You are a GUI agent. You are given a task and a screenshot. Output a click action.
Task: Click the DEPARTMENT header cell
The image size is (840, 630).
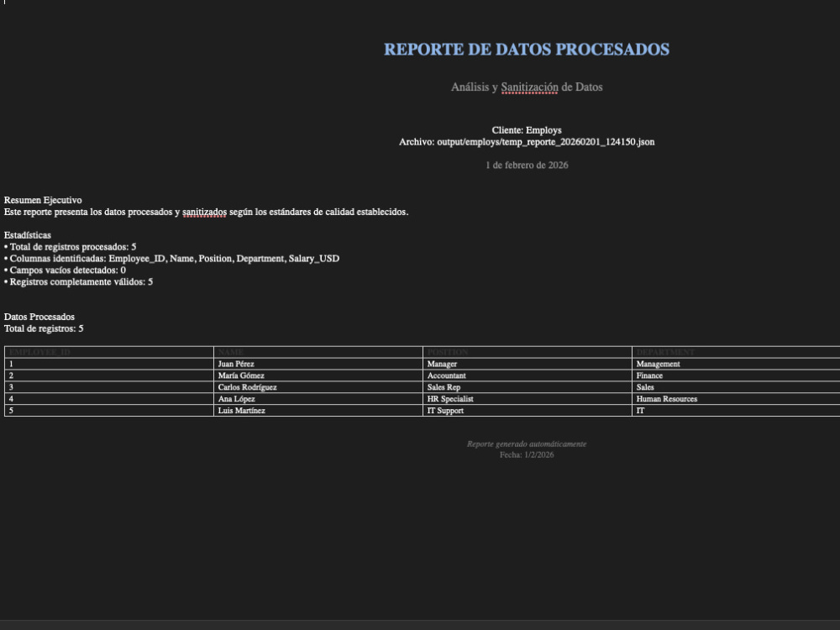(x=736, y=352)
